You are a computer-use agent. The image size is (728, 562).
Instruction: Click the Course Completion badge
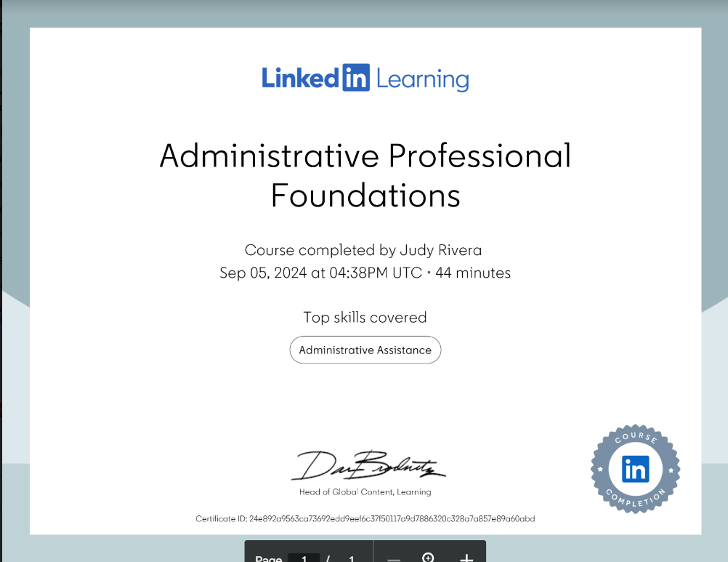pyautogui.click(x=635, y=469)
